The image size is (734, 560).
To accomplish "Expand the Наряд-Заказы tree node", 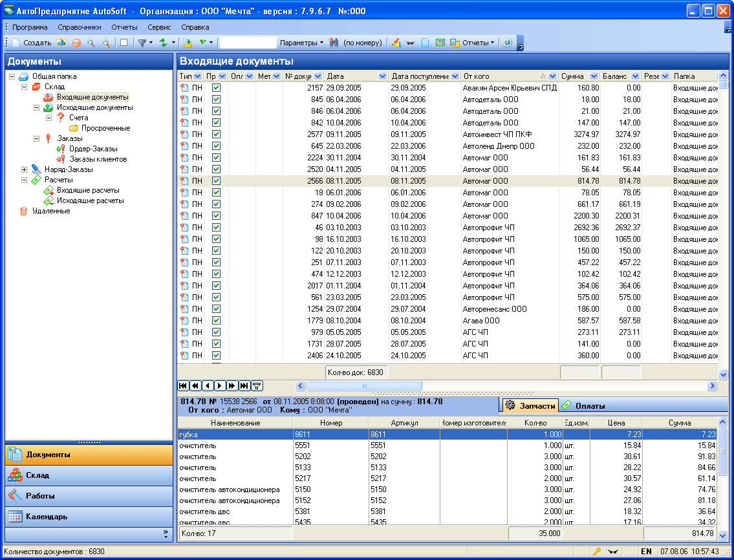I will pyautogui.click(x=25, y=169).
